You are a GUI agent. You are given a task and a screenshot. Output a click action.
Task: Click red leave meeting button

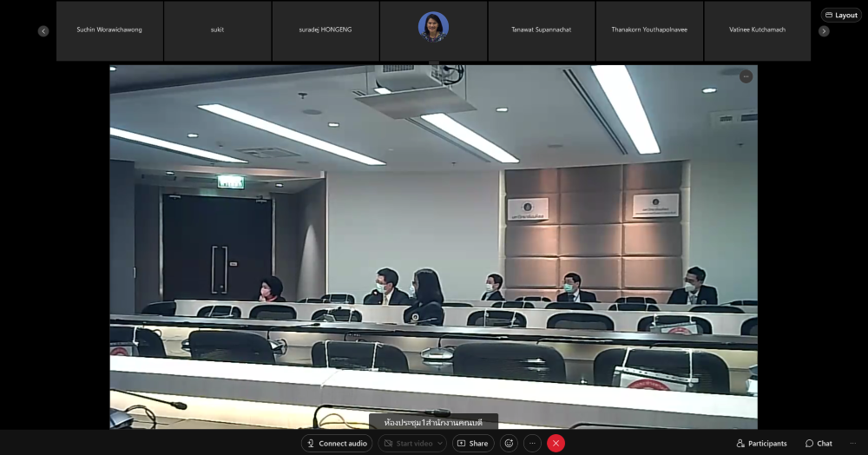[x=556, y=443]
